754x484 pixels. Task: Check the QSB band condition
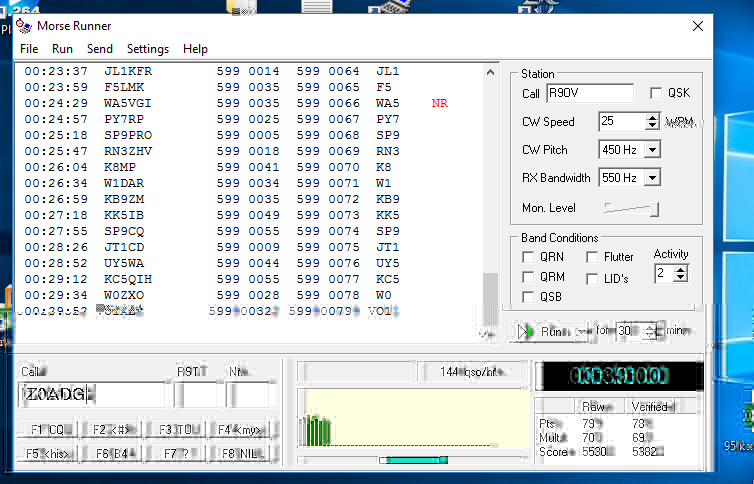tap(528, 297)
